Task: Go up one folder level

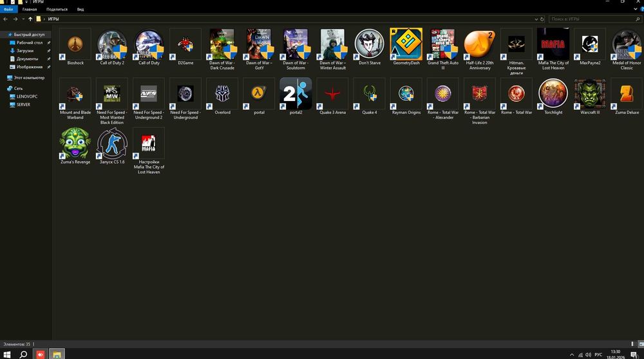Action: click(x=30, y=19)
